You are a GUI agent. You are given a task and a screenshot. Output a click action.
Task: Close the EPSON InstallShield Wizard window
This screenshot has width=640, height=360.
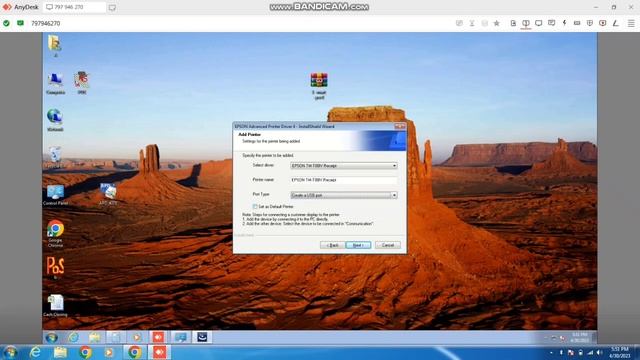(400, 126)
